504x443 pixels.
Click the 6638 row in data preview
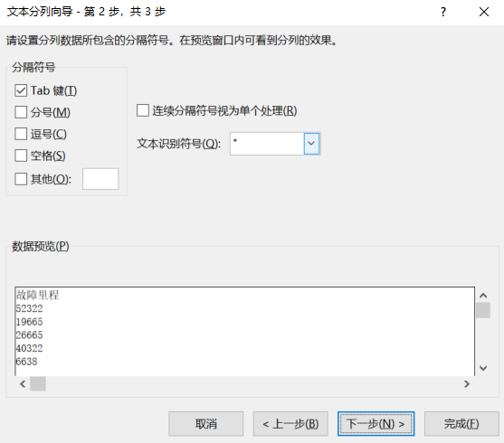click(x=26, y=362)
